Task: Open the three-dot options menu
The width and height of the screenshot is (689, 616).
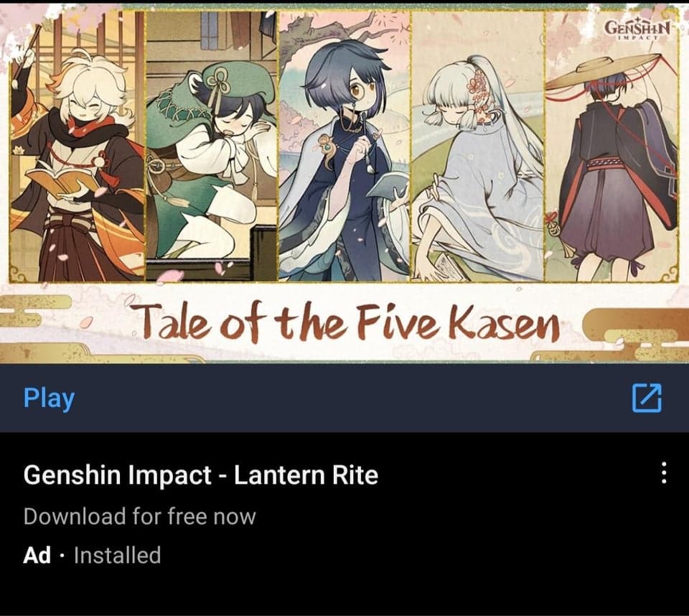Action: (x=664, y=473)
